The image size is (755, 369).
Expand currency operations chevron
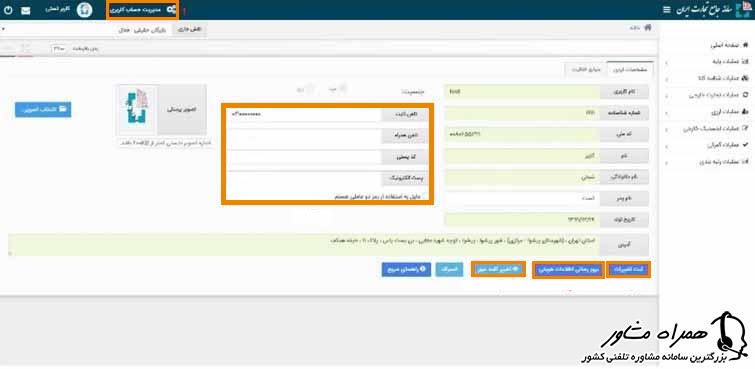click(666, 112)
